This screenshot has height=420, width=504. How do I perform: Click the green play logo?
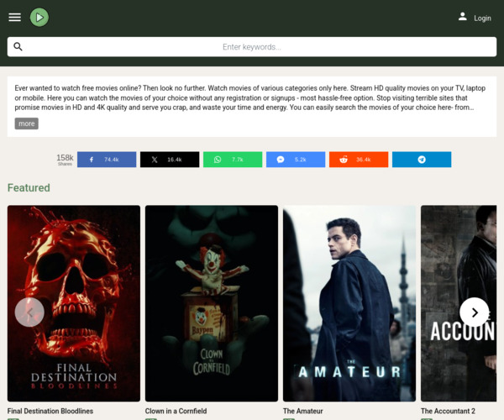pyautogui.click(x=39, y=18)
